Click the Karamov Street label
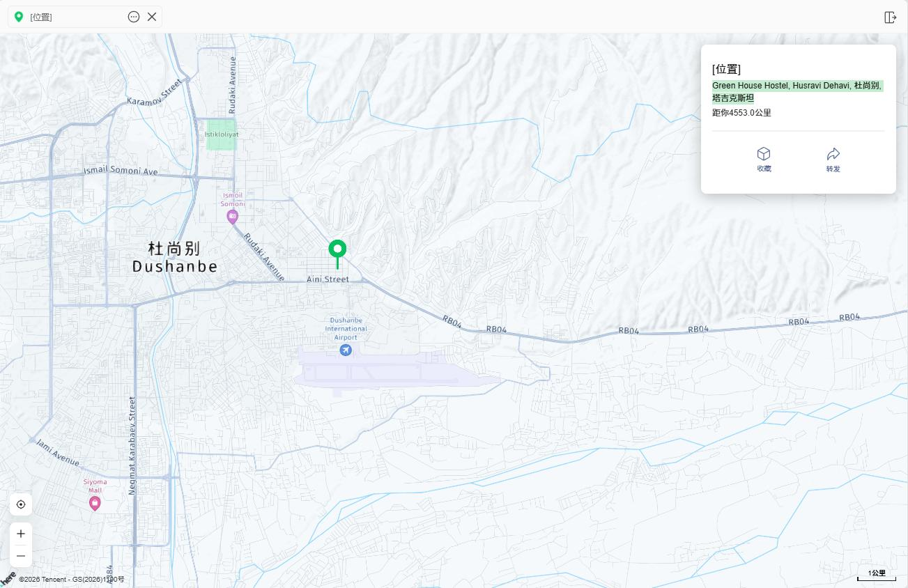This screenshot has width=908, height=588. pyautogui.click(x=154, y=92)
